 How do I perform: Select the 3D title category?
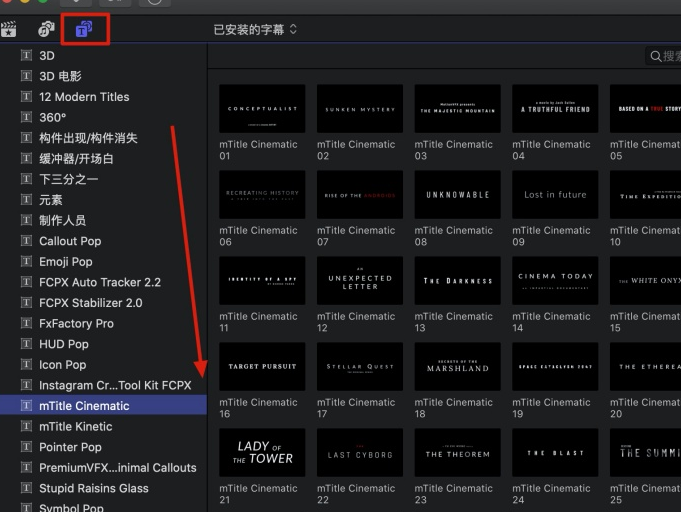point(103,56)
